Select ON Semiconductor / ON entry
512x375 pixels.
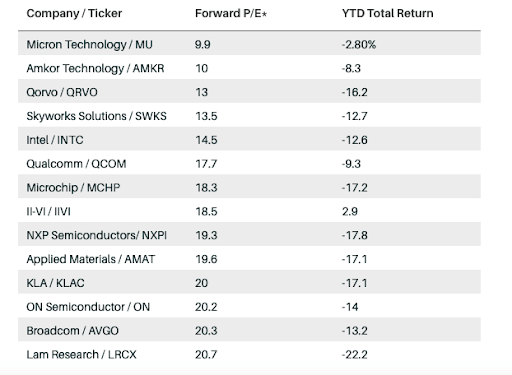(x=88, y=307)
